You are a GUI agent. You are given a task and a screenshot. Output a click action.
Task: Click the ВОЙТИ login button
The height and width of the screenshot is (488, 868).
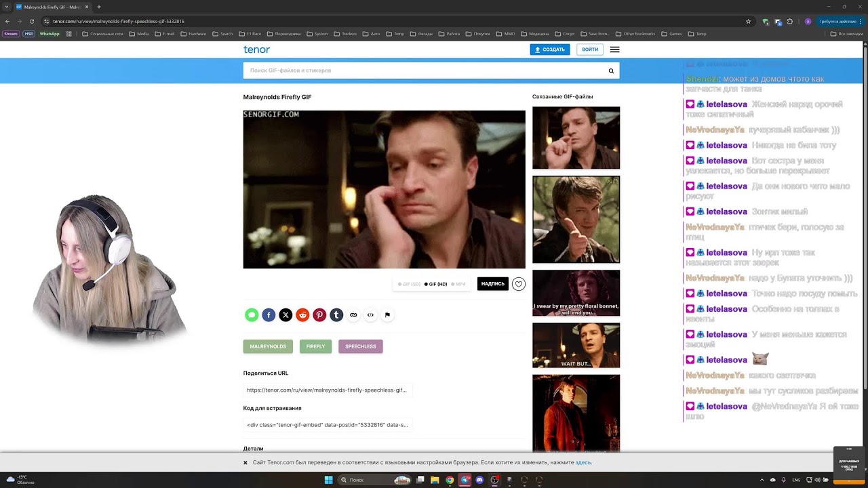590,49
